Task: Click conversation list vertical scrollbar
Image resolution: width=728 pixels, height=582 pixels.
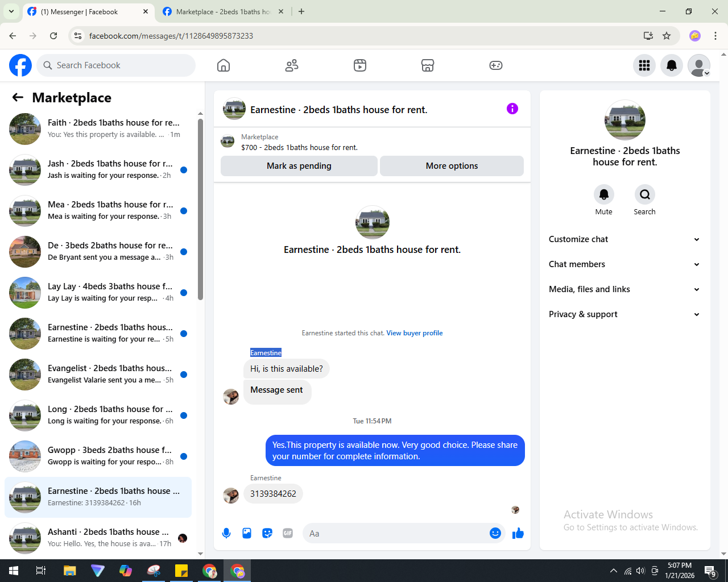Action: (x=200, y=209)
